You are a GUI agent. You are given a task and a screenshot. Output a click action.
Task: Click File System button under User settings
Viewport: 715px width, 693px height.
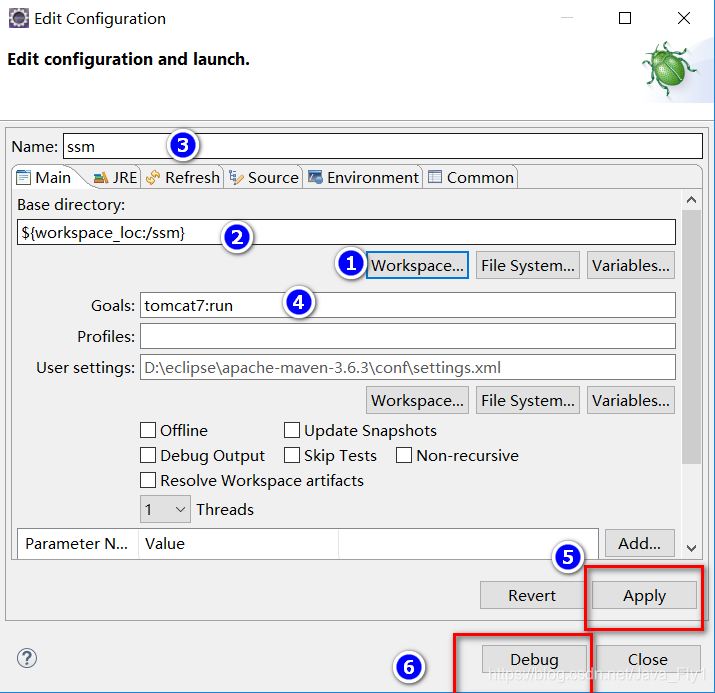coord(528,400)
